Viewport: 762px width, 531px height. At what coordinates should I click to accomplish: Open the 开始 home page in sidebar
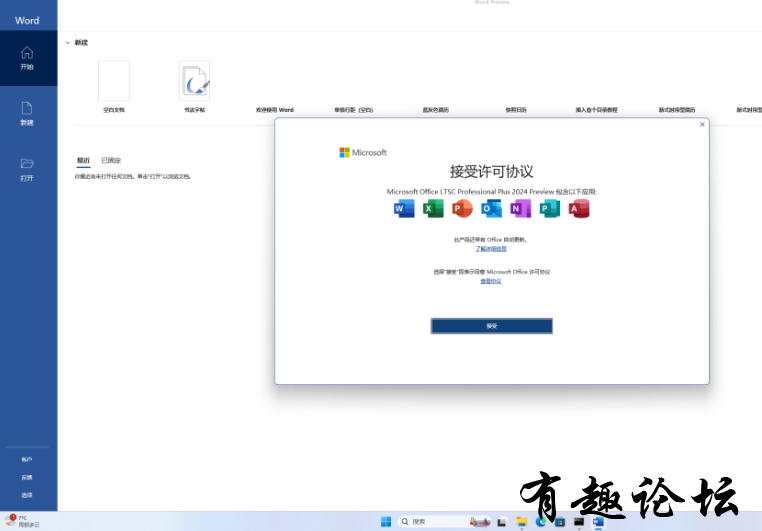[28, 58]
